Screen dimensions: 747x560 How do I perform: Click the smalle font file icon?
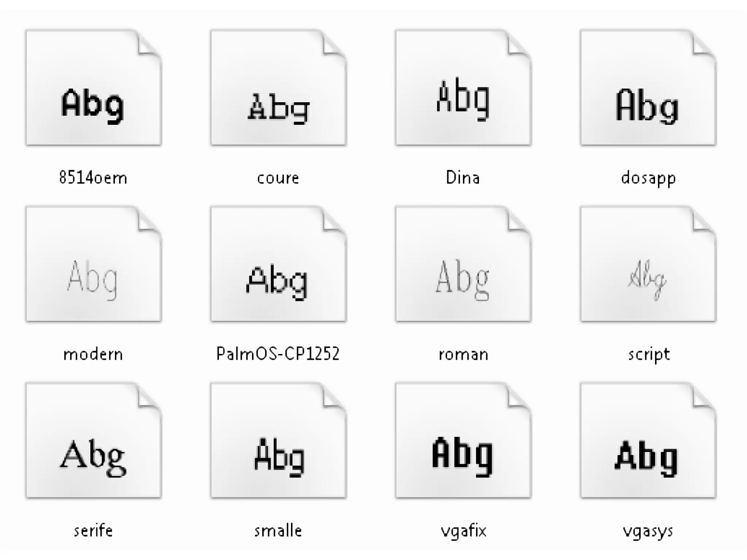[279, 441]
